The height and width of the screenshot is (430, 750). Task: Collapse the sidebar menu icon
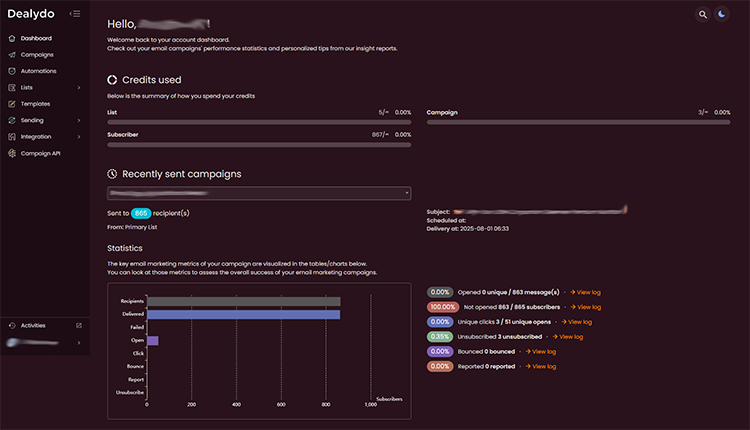(x=75, y=14)
